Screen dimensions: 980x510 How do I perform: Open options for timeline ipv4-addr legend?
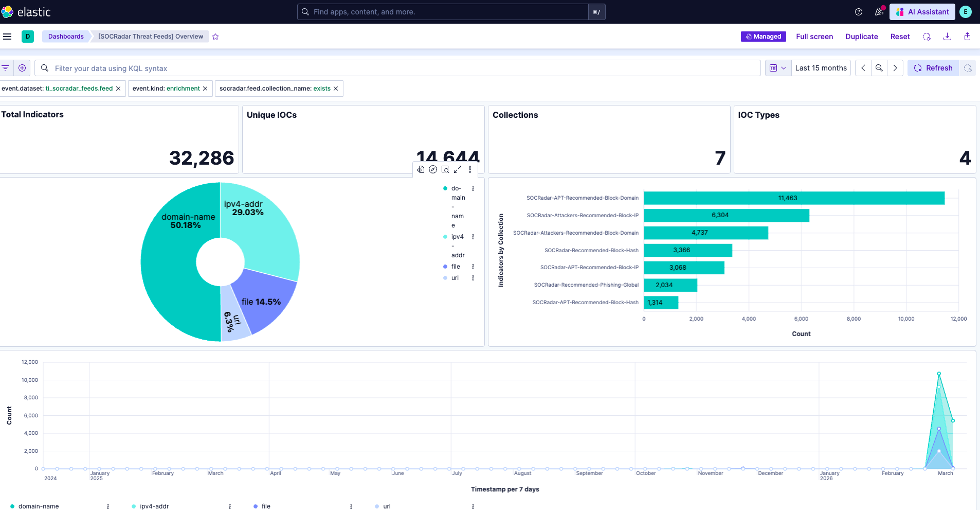230,506
